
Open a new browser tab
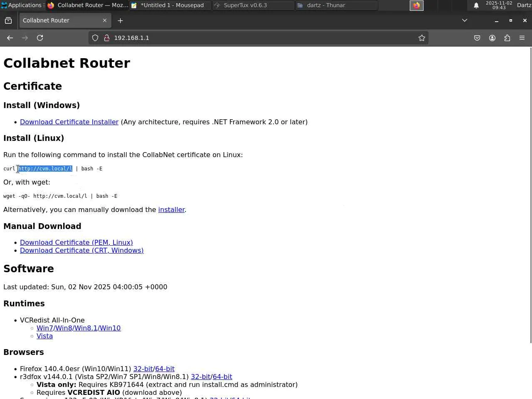click(x=120, y=20)
